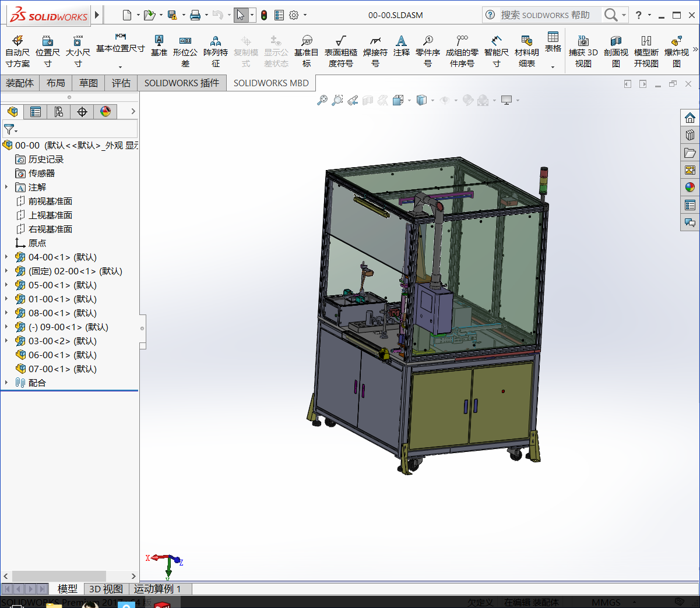Open the PropertyManager tab icon

36,111
